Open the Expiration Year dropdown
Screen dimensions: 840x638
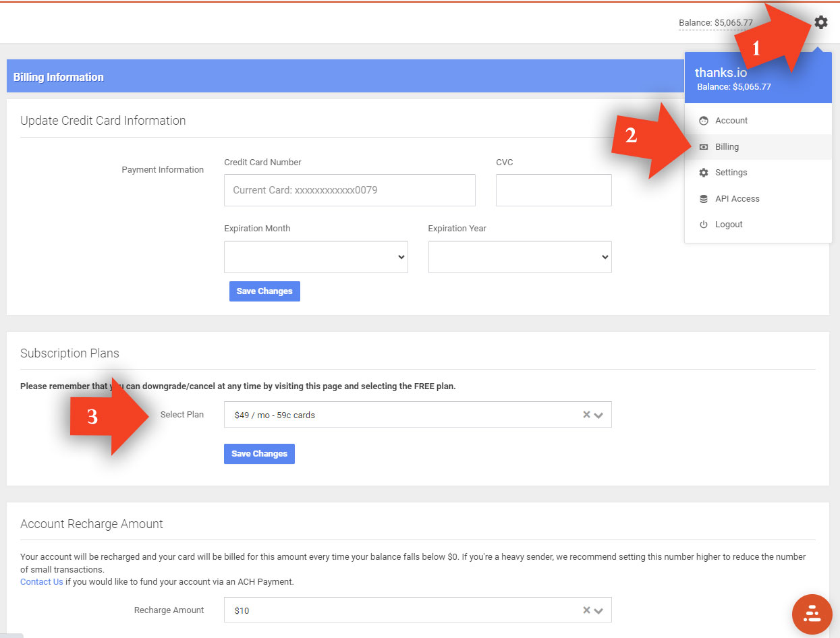(x=520, y=257)
